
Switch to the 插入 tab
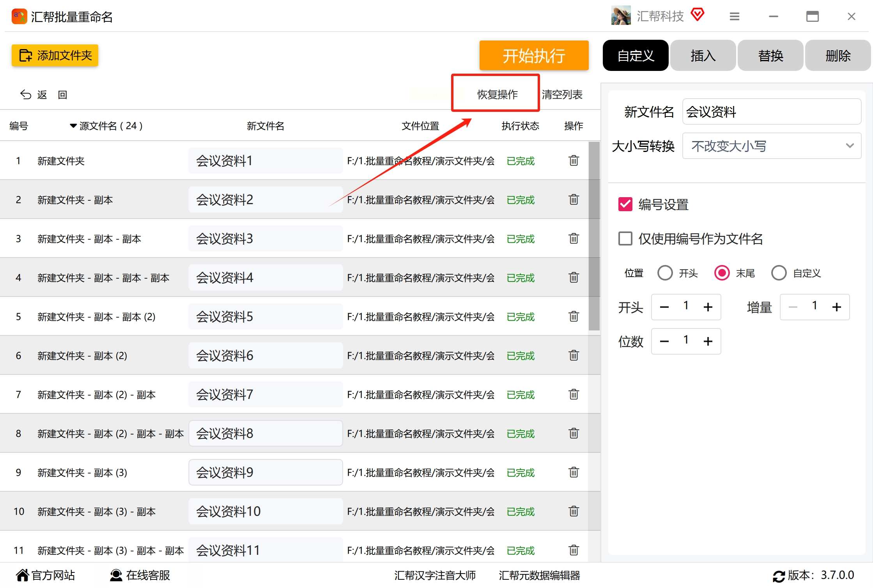click(703, 56)
